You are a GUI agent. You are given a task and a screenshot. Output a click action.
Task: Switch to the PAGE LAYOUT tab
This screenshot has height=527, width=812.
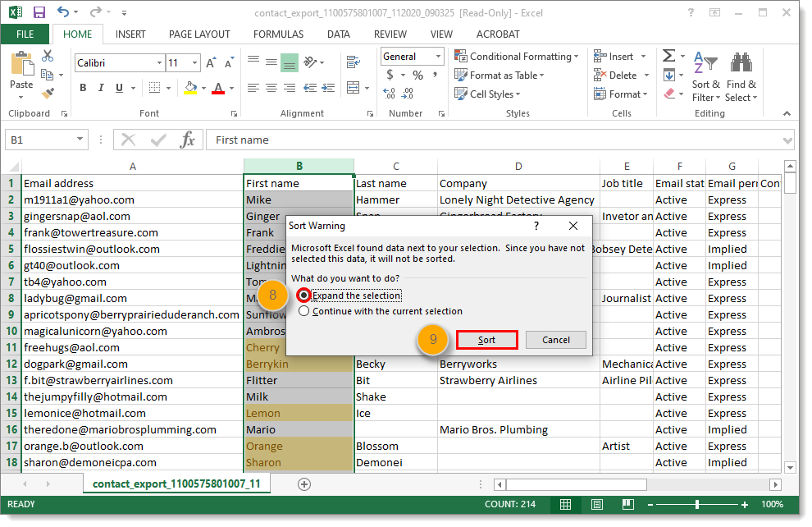pos(199,34)
